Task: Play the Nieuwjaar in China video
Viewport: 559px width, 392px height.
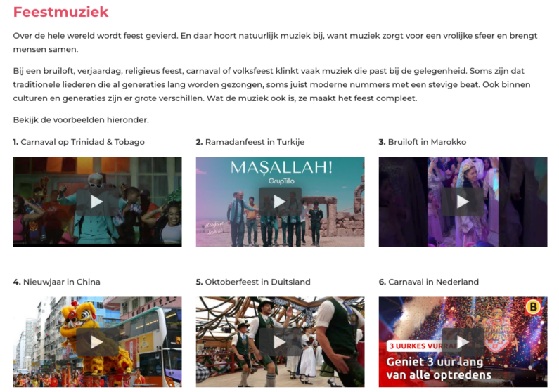Action: click(97, 342)
